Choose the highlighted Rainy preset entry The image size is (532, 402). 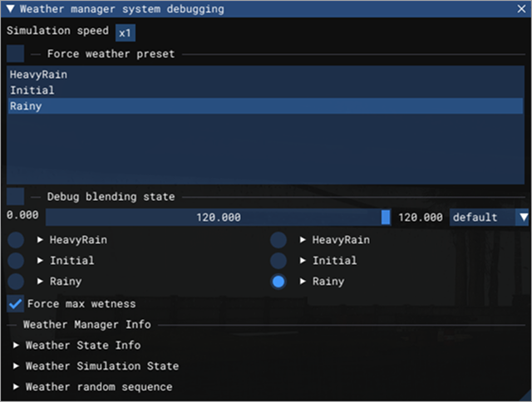tap(265, 106)
